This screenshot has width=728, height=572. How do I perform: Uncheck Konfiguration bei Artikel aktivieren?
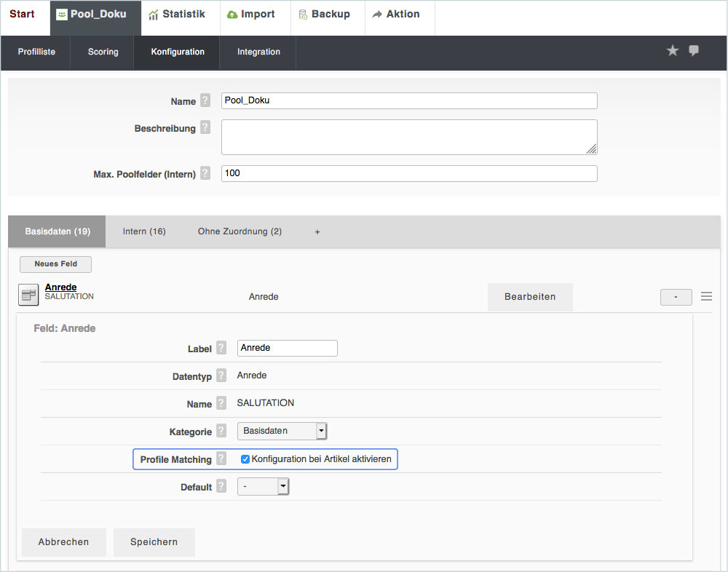(x=245, y=459)
